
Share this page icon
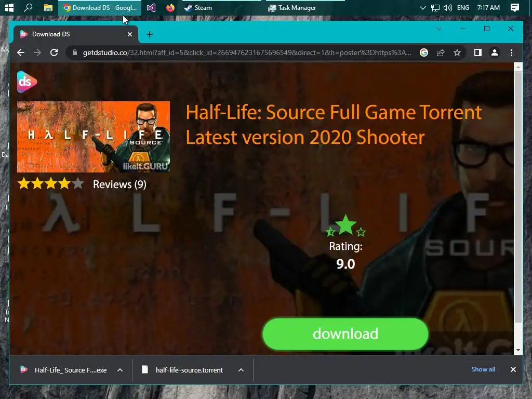[441, 52]
